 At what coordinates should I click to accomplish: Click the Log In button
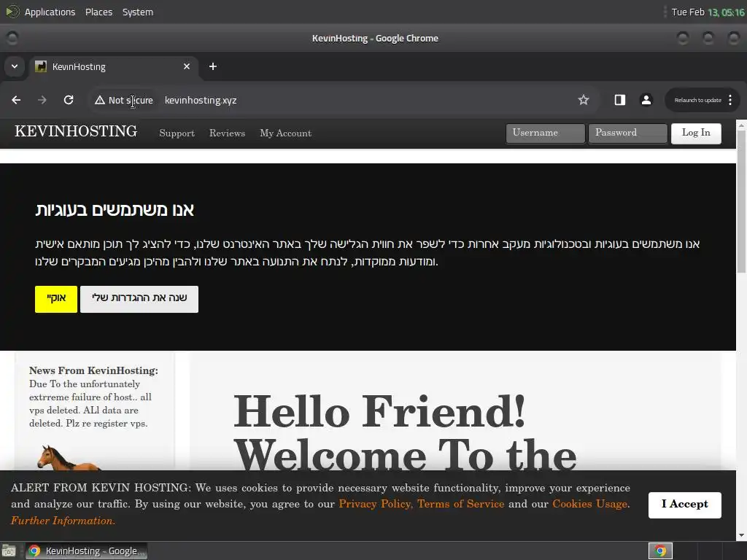tap(696, 133)
